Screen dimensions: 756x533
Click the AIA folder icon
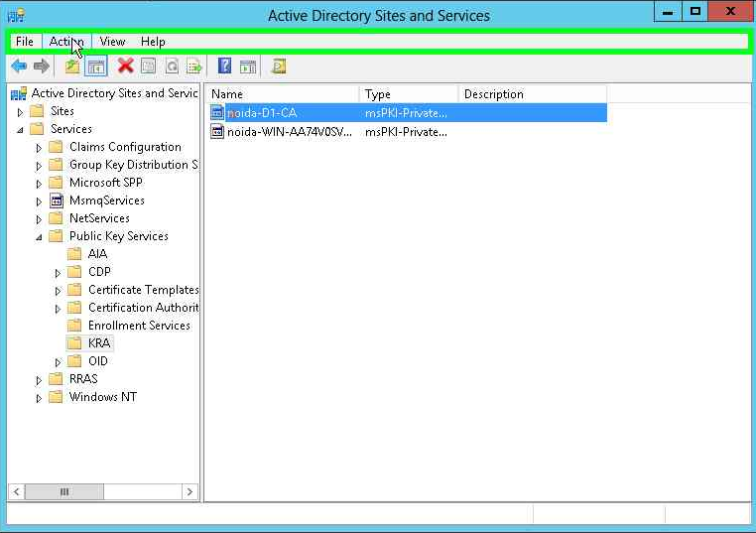pyautogui.click(x=74, y=254)
